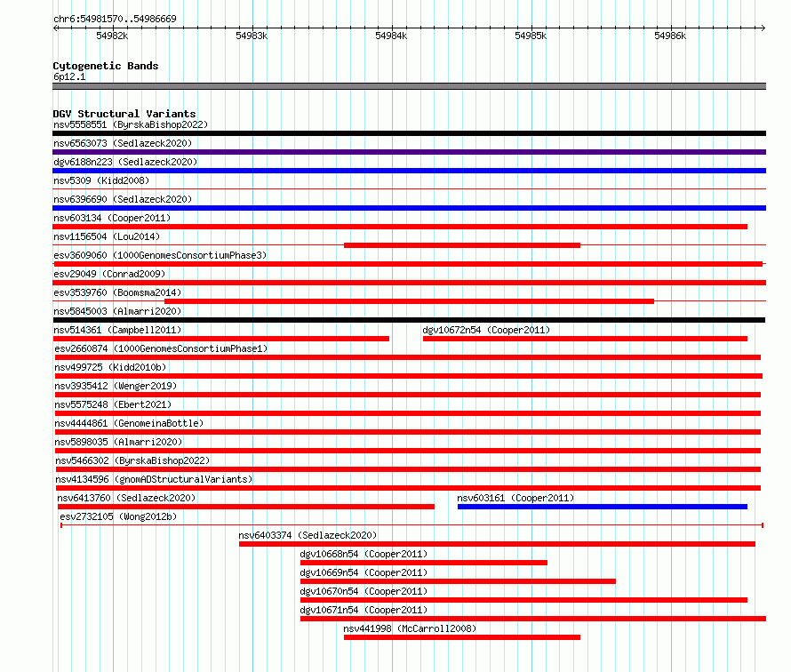791x672 pixels.
Task: Click the red nsv6403374 variant bar
Action: click(497, 544)
